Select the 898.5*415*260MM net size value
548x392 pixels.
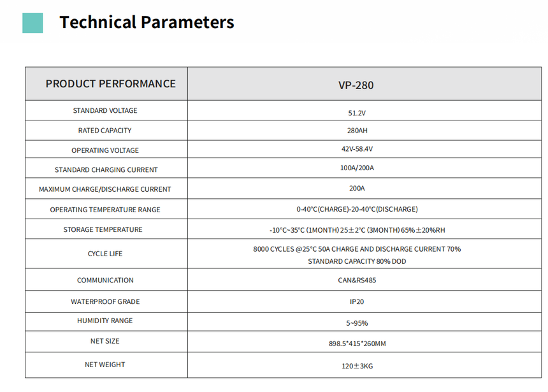click(x=357, y=344)
